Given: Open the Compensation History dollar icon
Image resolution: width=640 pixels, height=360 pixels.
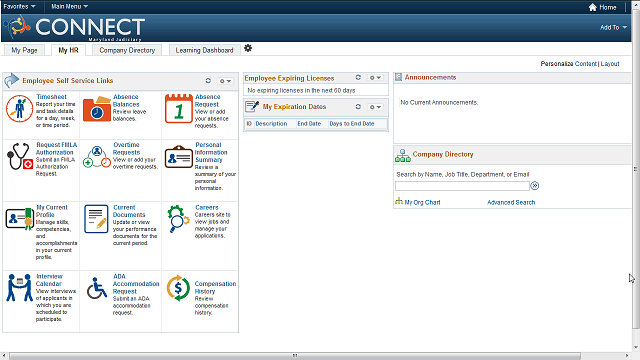Looking at the screenshot, I should [x=178, y=288].
